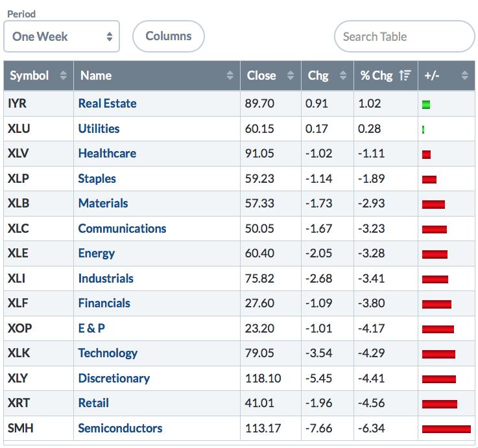Viewport: 478px width, 448px height.
Task: Open the Technology sector link
Action: pos(108,353)
